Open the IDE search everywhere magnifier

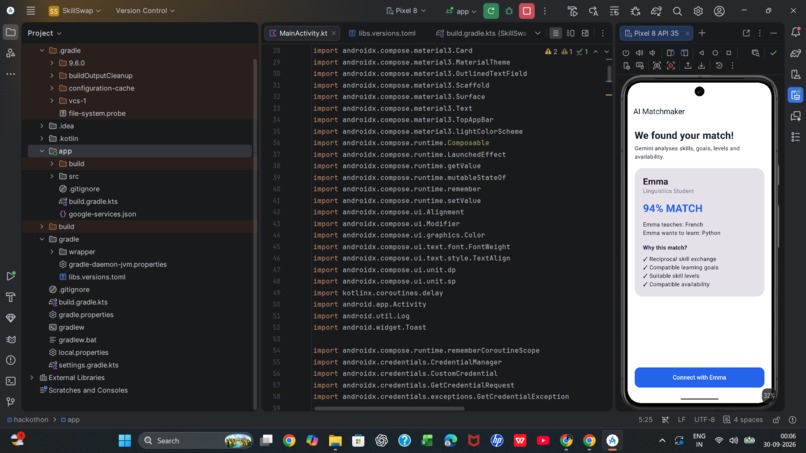point(677,11)
